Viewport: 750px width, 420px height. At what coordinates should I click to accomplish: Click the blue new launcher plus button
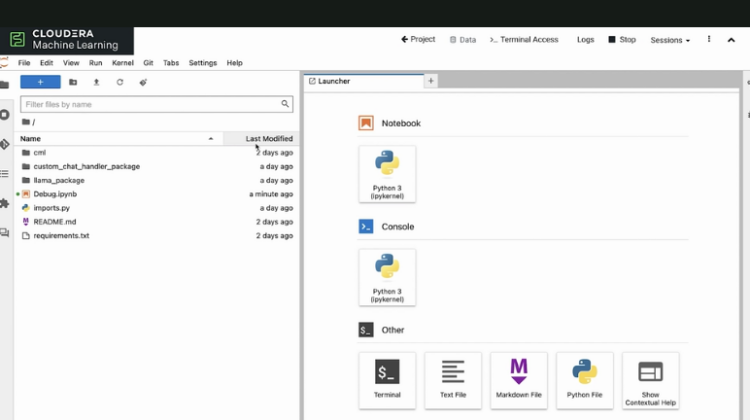(x=40, y=82)
